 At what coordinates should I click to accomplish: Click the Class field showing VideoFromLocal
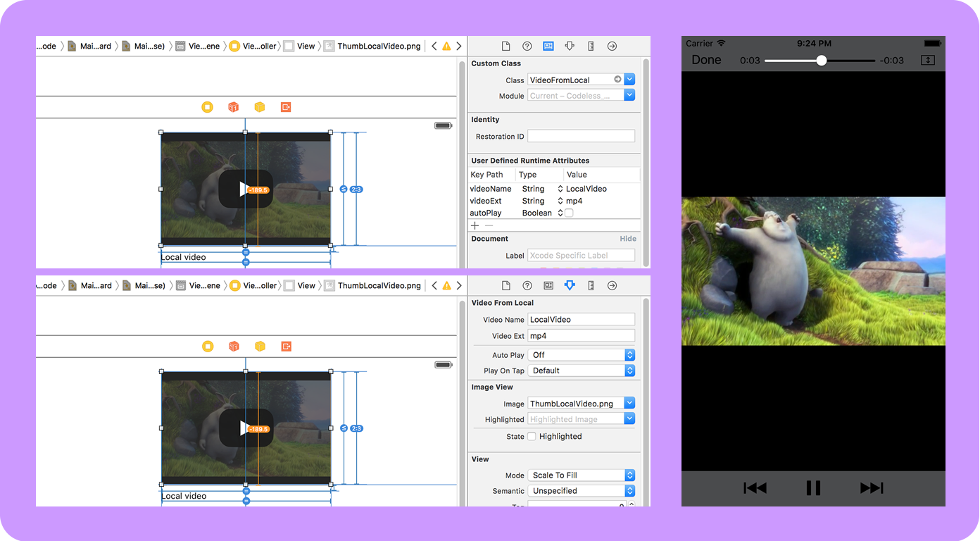point(575,80)
